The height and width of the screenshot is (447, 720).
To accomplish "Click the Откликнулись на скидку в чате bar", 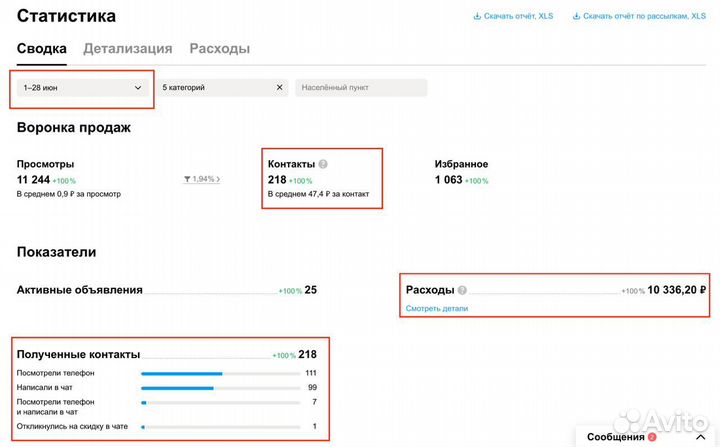I will (220, 427).
